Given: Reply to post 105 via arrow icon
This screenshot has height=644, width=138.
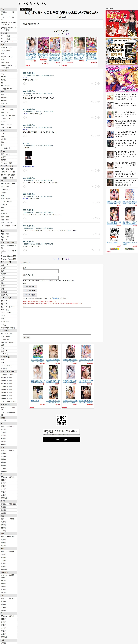Looking at the screenshot, I should [92, 171].
